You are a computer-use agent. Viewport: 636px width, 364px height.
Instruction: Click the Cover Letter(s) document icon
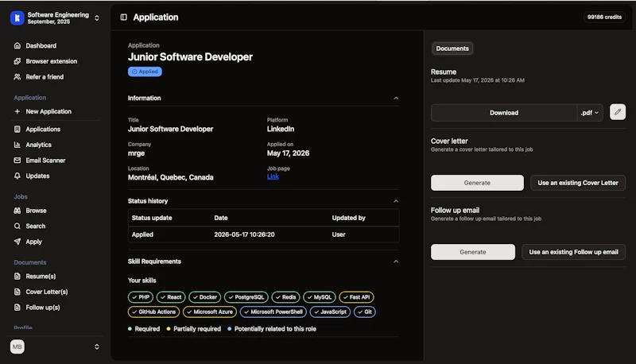pyautogui.click(x=17, y=292)
